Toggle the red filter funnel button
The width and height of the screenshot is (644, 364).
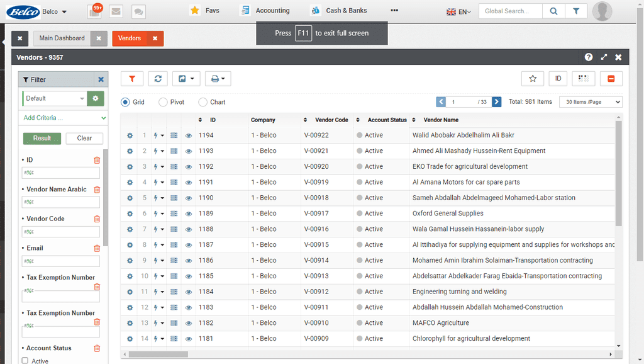tap(132, 79)
